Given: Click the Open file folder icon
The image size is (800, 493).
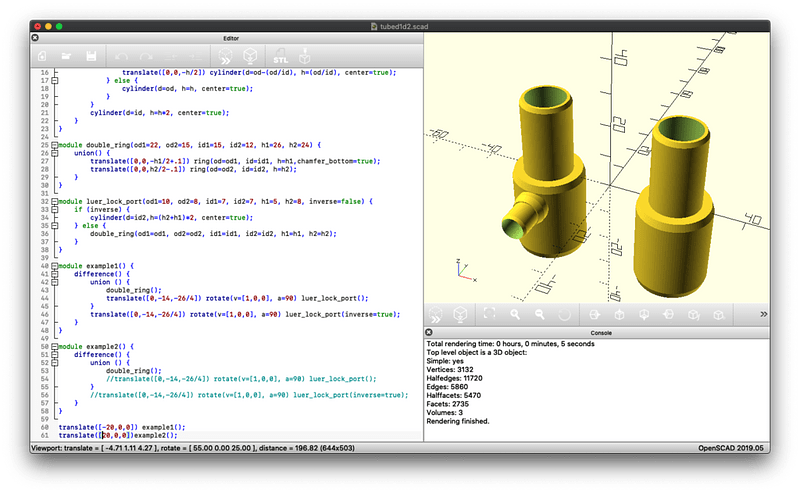Looking at the screenshot, I should (x=66, y=56).
